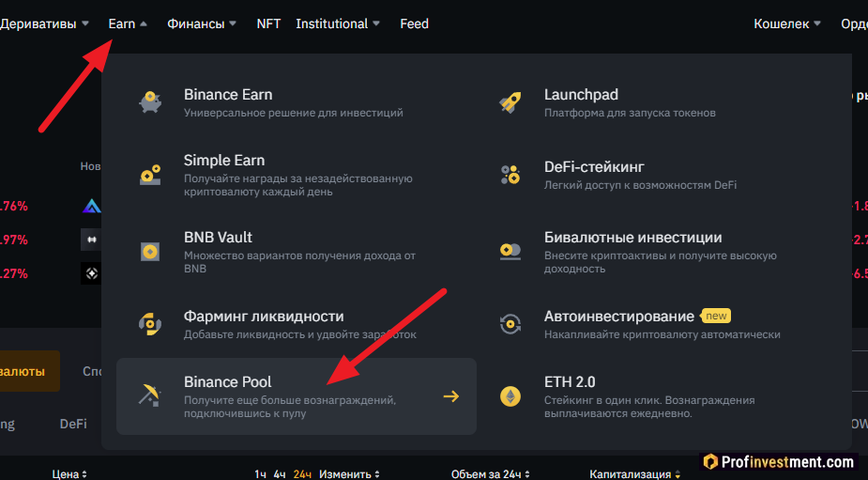868x480 pixels.
Task: Click the Simple Earn coins icon
Action: pyautogui.click(x=150, y=174)
